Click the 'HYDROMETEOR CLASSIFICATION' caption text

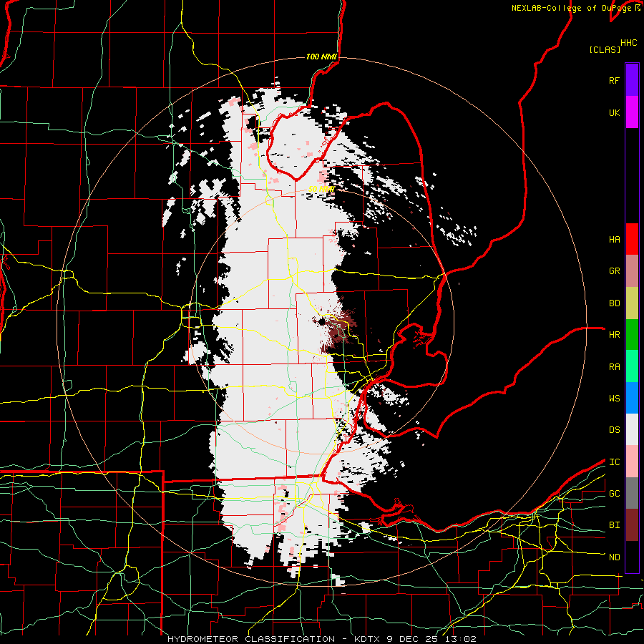click(x=251, y=639)
